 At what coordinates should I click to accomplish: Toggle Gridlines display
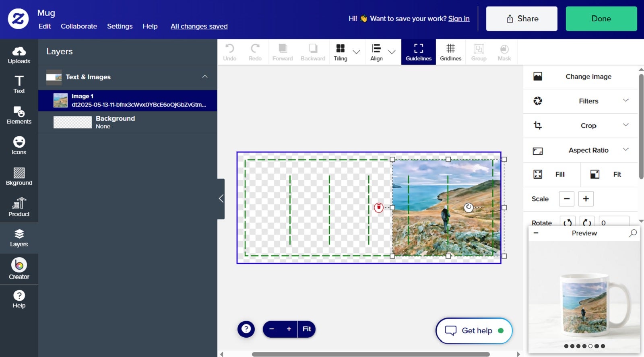pyautogui.click(x=450, y=52)
